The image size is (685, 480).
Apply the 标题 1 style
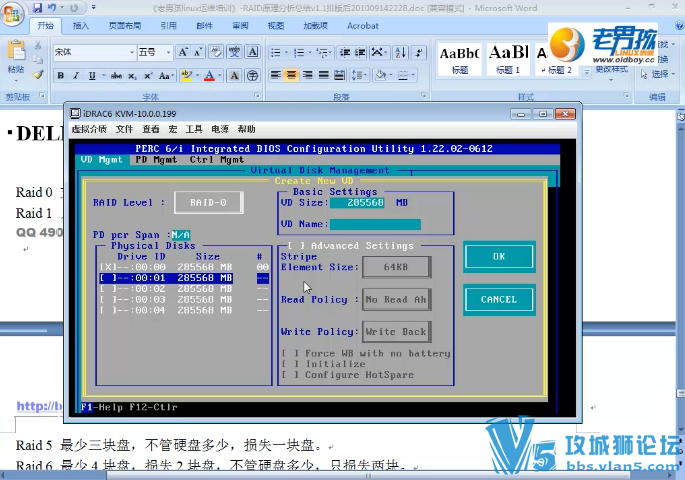(508, 59)
